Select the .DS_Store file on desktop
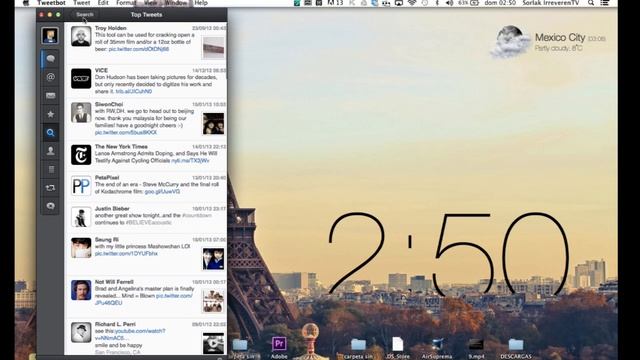The image size is (640, 360). pos(398,344)
